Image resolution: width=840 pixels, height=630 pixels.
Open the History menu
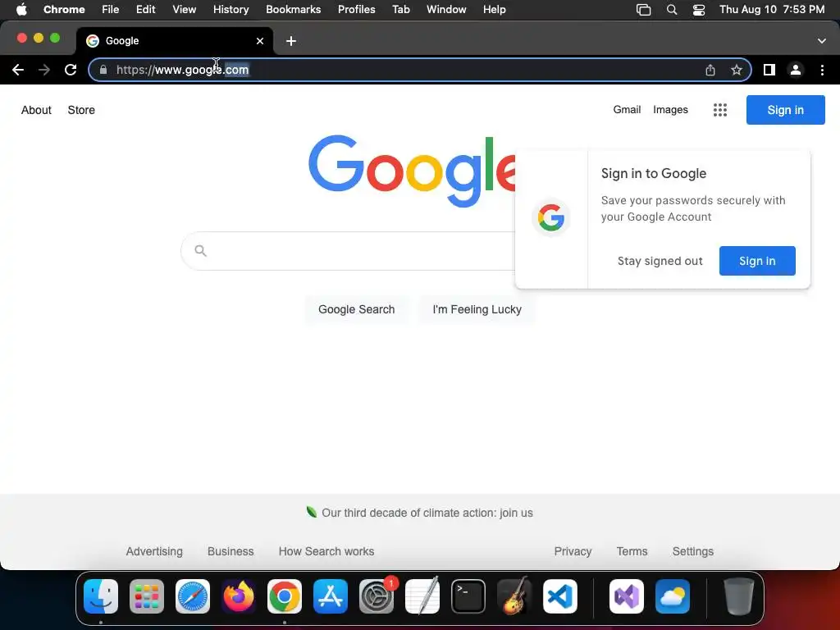(231, 10)
